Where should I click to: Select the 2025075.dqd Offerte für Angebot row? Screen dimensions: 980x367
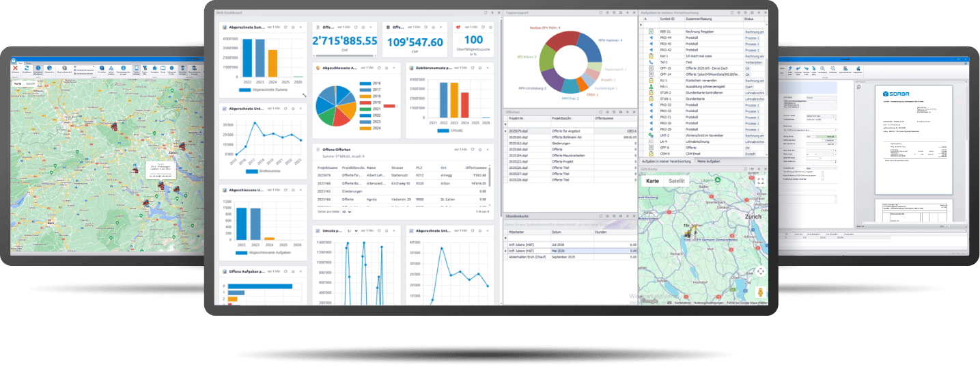[570, 131]
